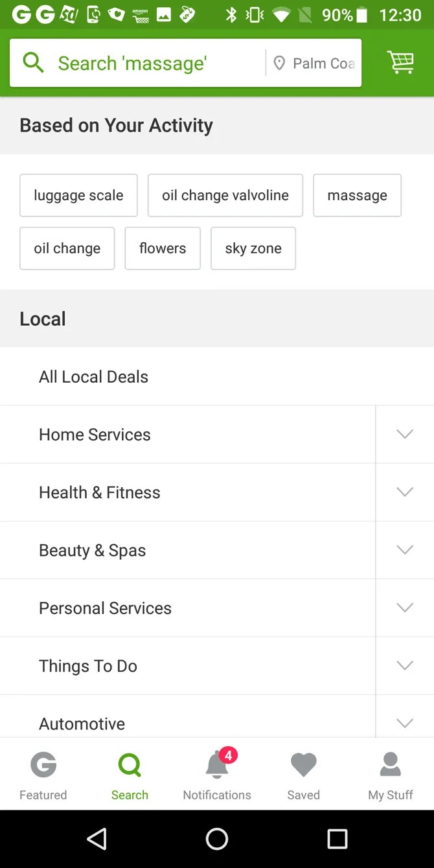Expand the Automotive category arrow

(x=404, y=723)
